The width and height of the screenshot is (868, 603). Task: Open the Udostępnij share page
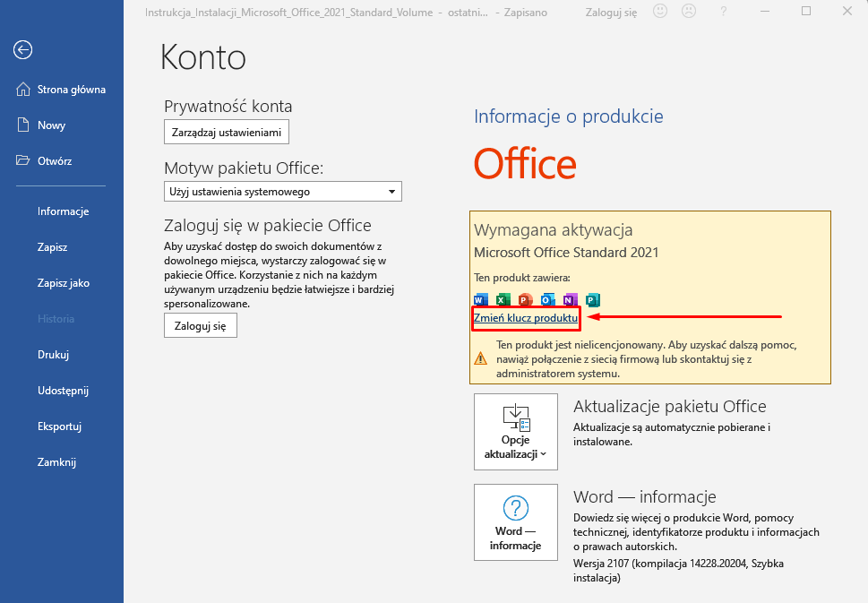(63, 391)
